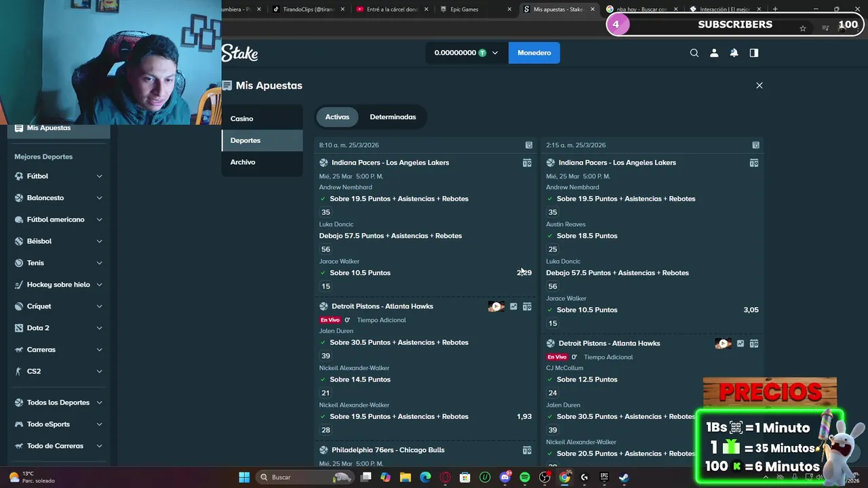
Task: Open Indiana Pacers - Los Angeles Lakers in 8:10 bet
Action: pyautogui.click(x=390, y=163)
